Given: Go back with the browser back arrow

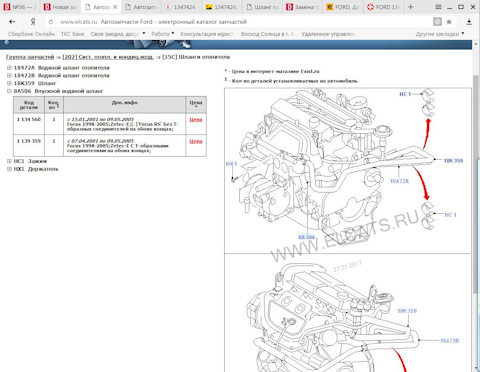Looking at the screenshot, I should [x=12, y=22].
